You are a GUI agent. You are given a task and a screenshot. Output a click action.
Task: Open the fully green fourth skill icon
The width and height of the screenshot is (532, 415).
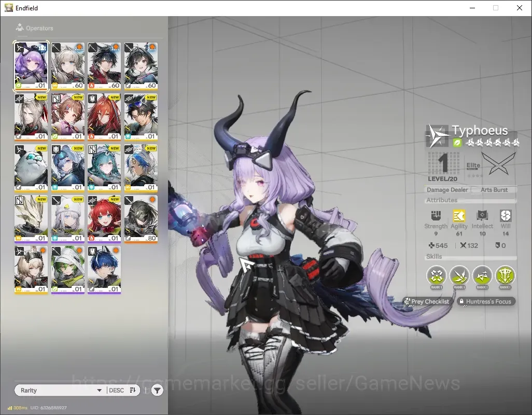click(x=505, y=276)
